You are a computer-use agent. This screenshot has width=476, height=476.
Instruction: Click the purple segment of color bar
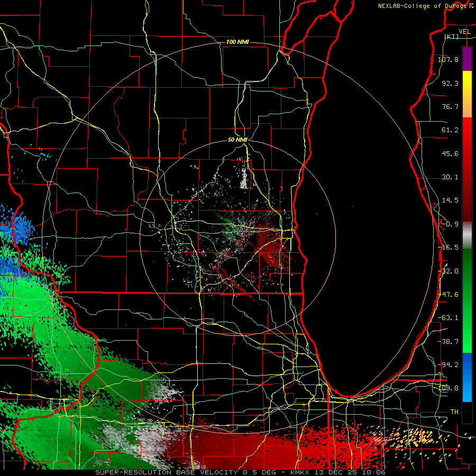point(467,59)
